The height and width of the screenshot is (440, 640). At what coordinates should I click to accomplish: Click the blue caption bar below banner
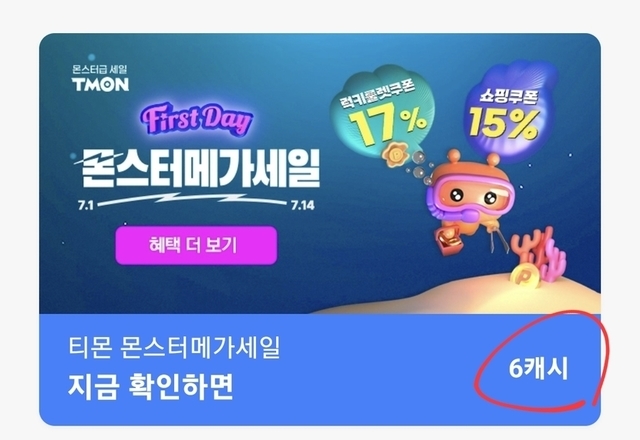[x=320, y=370]
